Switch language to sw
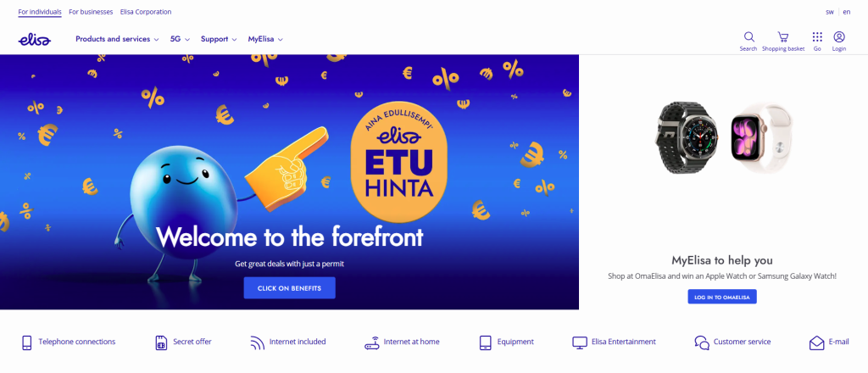The image size is (868, 373). pos(829,12)
